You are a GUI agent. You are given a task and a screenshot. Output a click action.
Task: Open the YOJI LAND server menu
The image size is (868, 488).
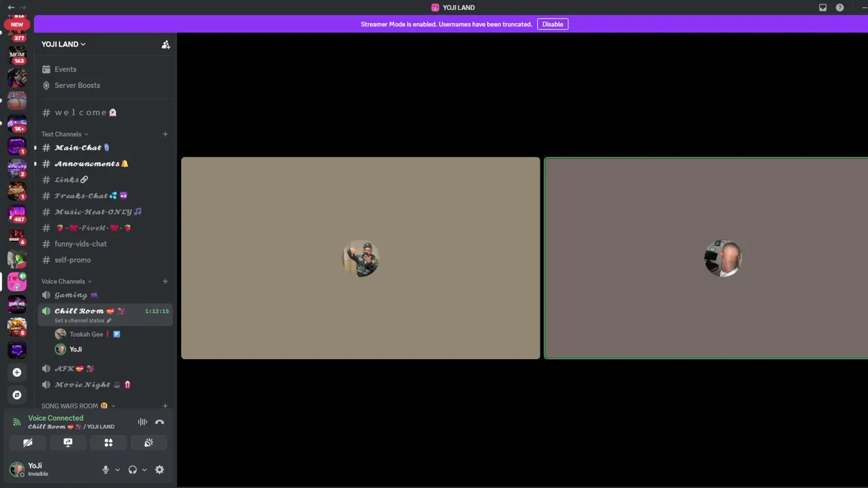coord(64,44)
